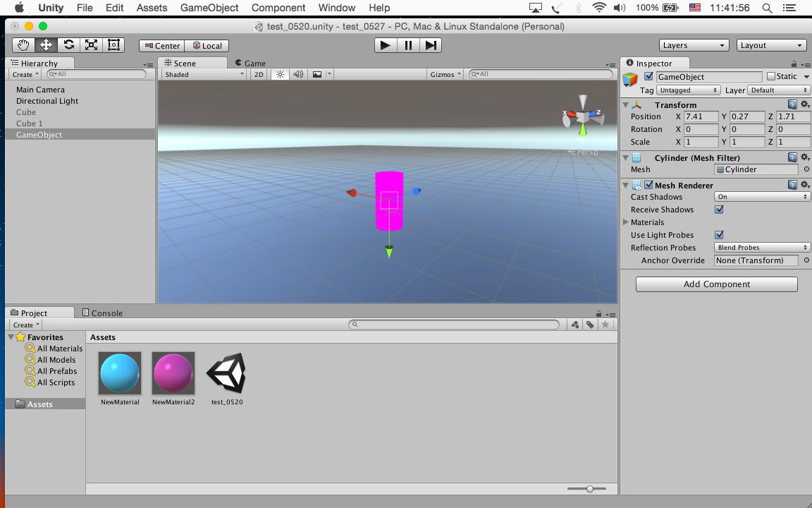
Task: Open macOS Spotlight search
Action: pos(767,8)
